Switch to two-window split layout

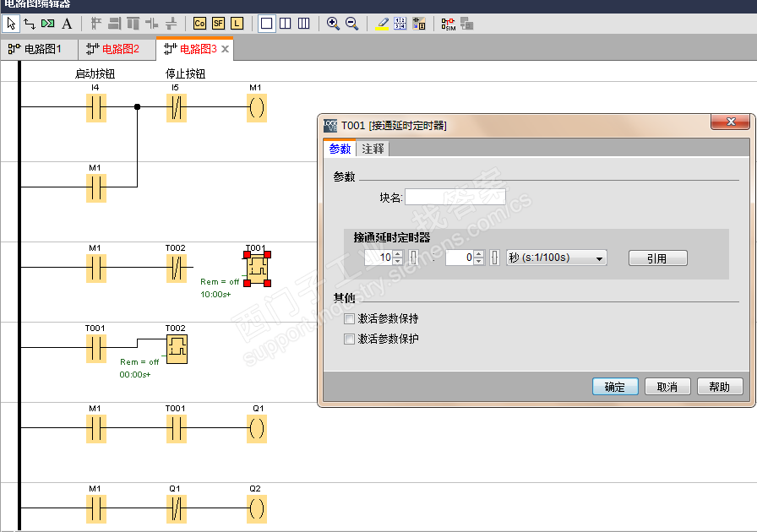[286, 23]
